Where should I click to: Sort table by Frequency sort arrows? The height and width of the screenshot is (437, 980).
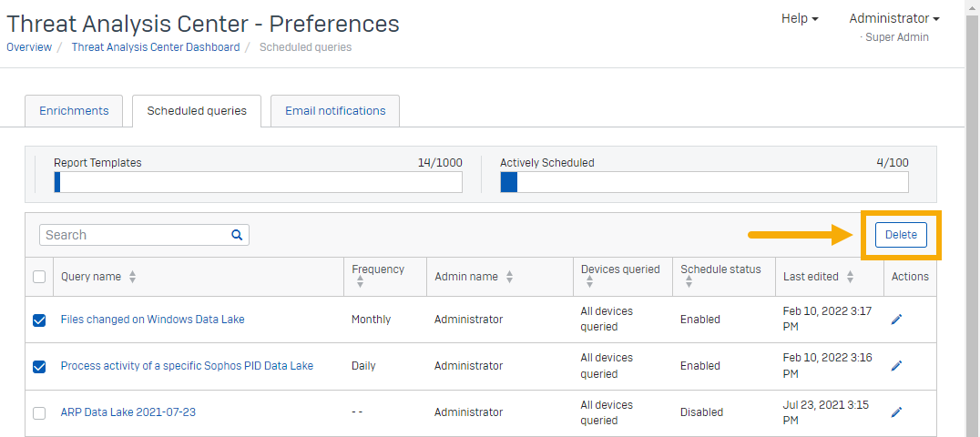tap(360, 284)
